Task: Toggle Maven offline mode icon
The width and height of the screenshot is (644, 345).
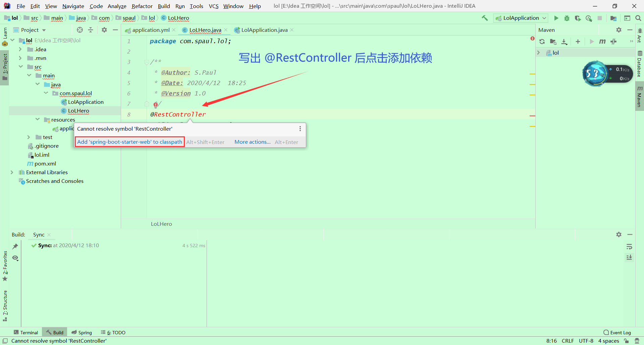Action: pos(613,42)
